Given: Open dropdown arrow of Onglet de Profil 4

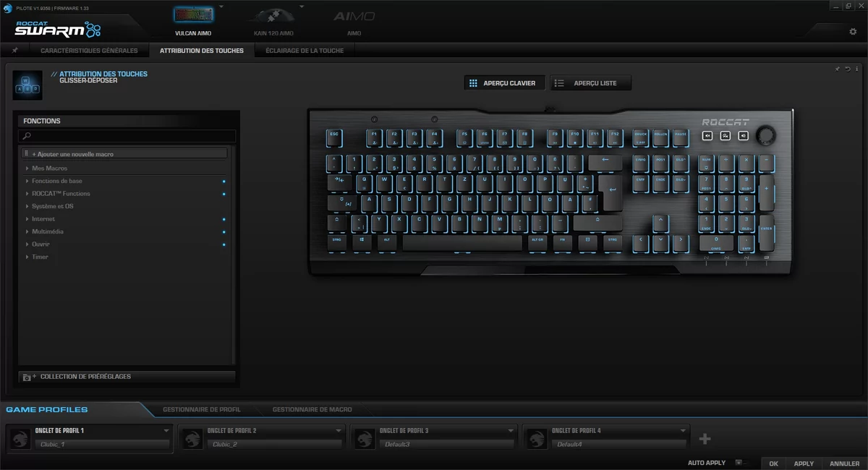Looking at the screenshot, I should [x=683, y=430].
